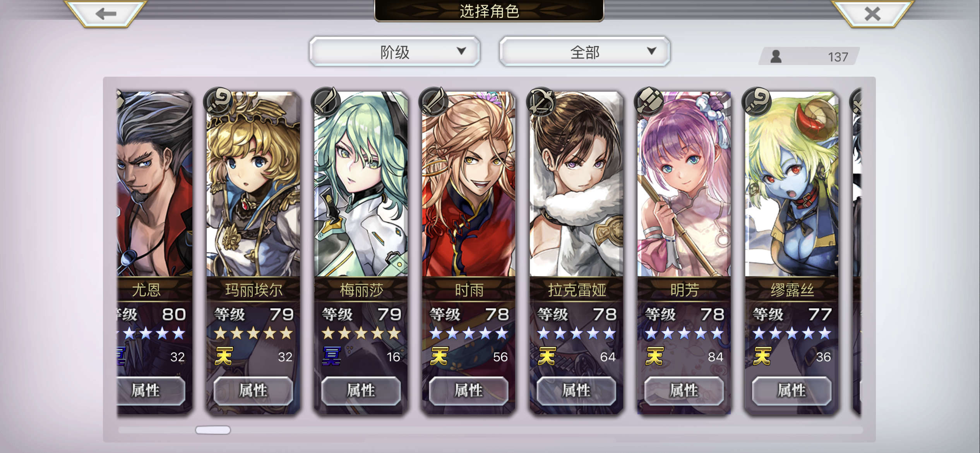The image size is (980, 453).
Task: Click the staff weapon icon on 缪露丝's card
Action: coord(756,101)
